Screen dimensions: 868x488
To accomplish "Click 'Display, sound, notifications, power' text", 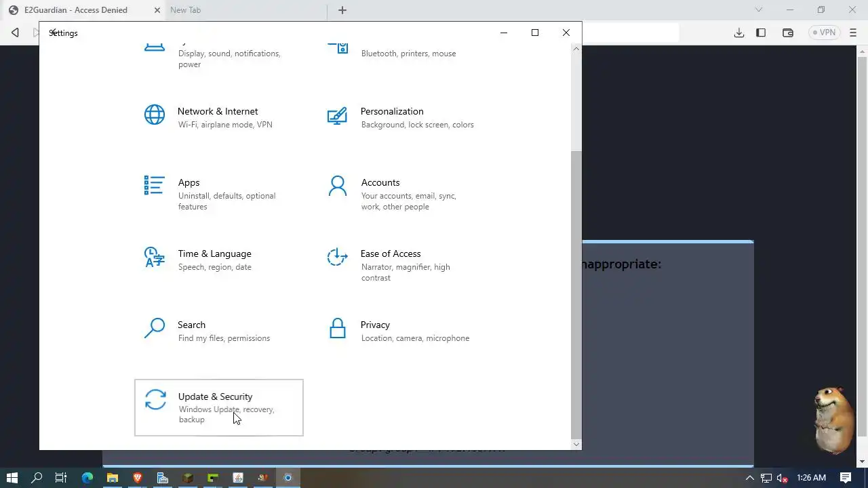I will pyautogui.click(x=229, y=59).
